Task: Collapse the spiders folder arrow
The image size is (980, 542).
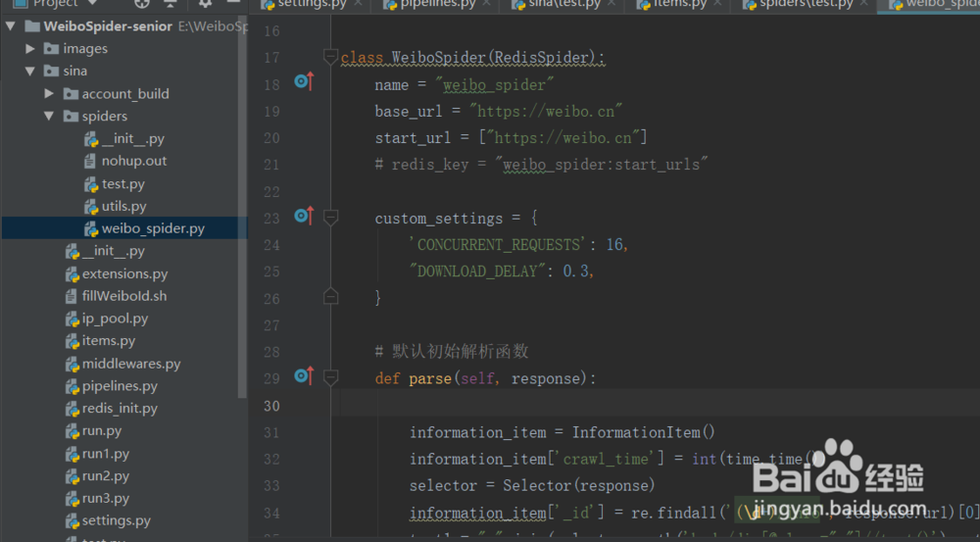Action: point(49,116)
